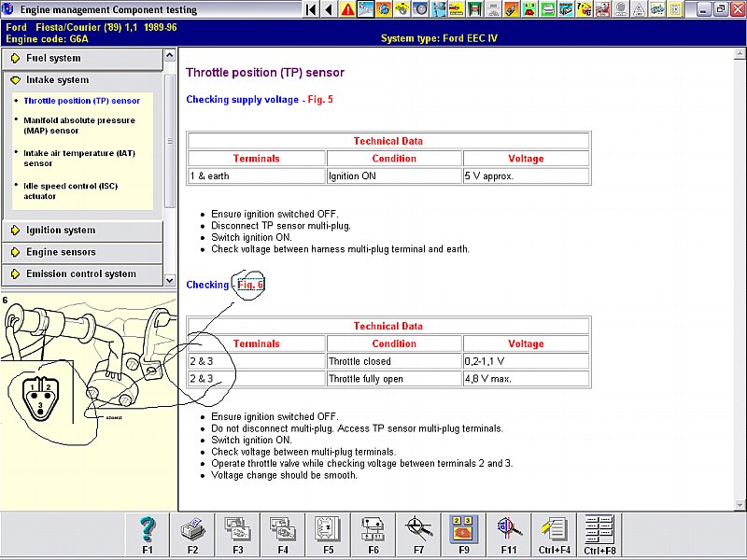
Task: Open the Ctrl+F4 notes button
Action: (555, 535)
